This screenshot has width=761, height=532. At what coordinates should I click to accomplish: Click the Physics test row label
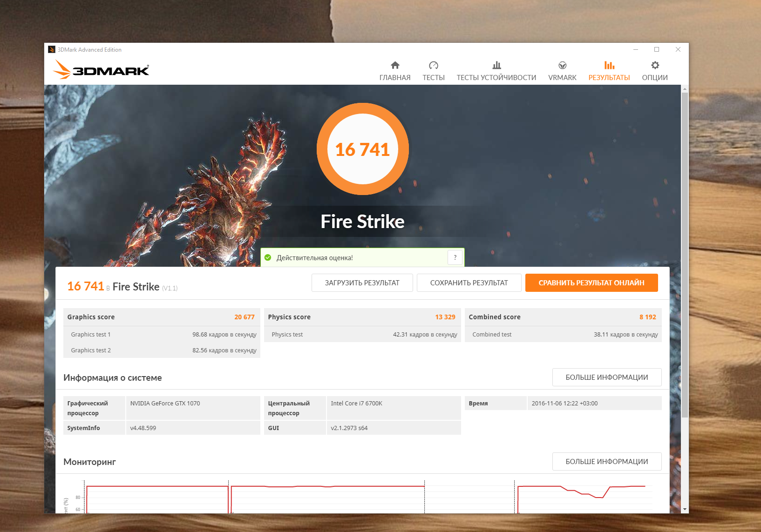click(287, 335)
